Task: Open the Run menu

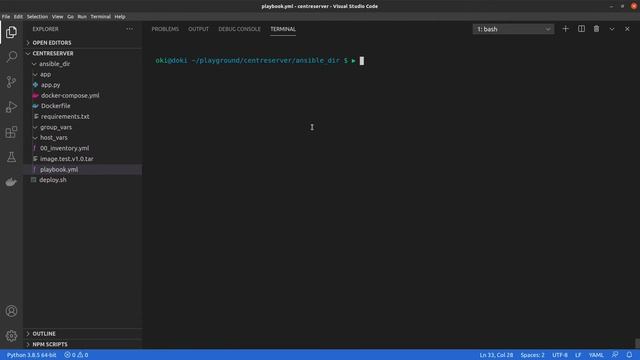Action: pos(82,17)
